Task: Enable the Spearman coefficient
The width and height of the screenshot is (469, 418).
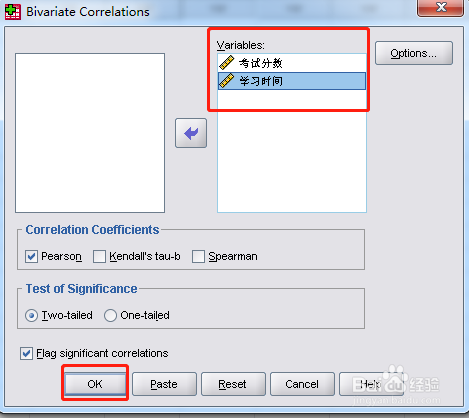Action: [198, 257]
